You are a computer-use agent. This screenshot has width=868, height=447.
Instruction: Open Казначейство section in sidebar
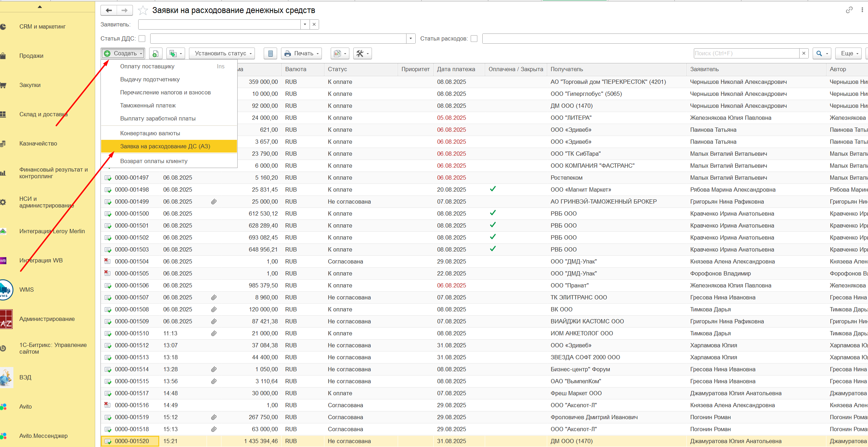pos(38,143)
